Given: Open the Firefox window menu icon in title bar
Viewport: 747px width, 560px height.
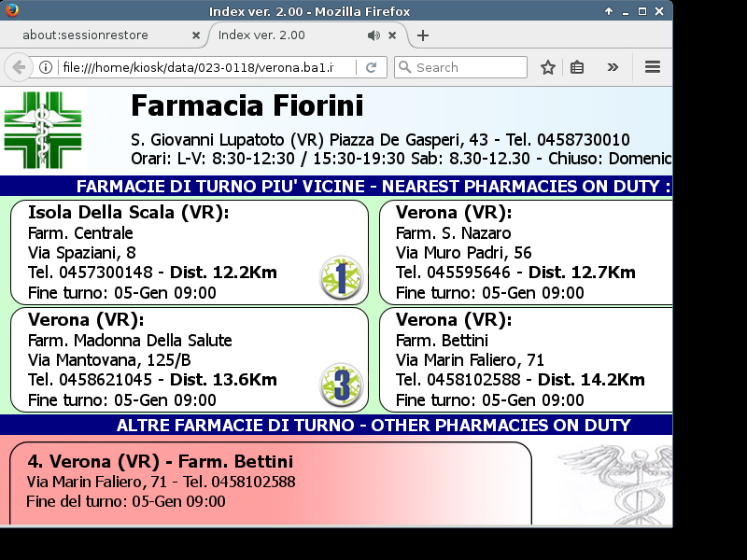Looking at the screenshot, I should pos(10,10).
